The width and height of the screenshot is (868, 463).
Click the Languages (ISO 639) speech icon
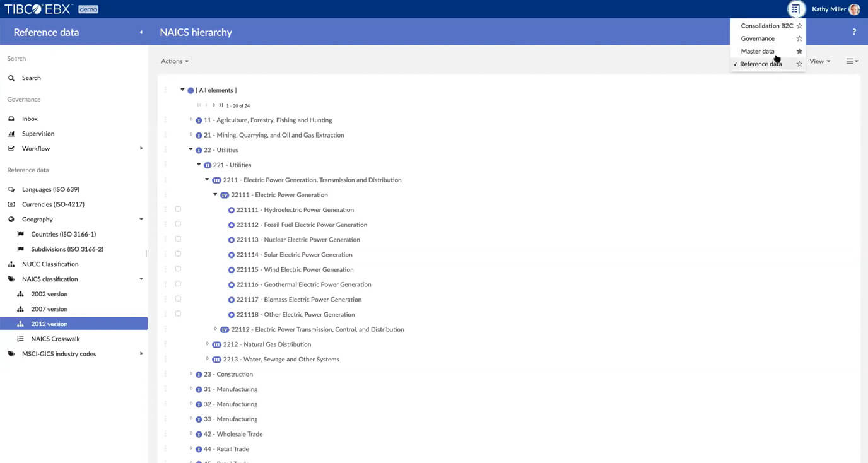(x=11, y=189)
